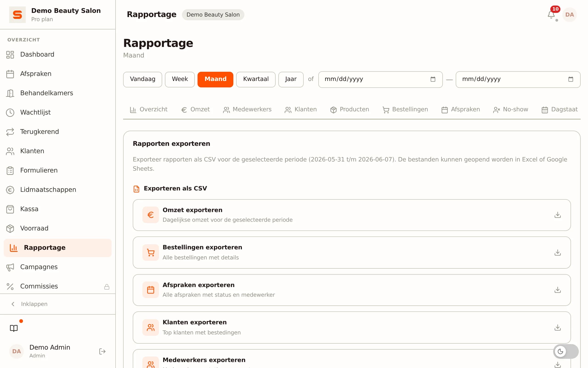The width and height of the screenshot is (588, 368).
Task: Switch to the Medewerkers tab
Action: point(247,109)
